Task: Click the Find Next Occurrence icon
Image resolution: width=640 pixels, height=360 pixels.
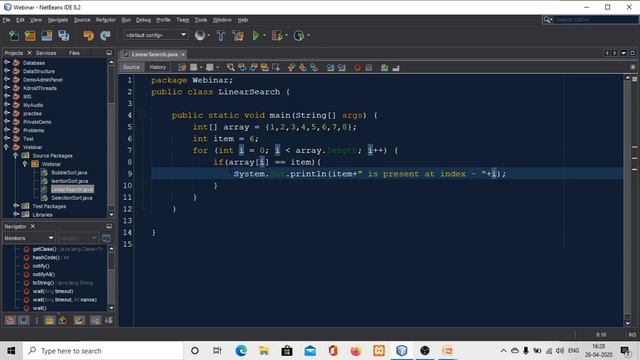Action: tap(253, 67)
